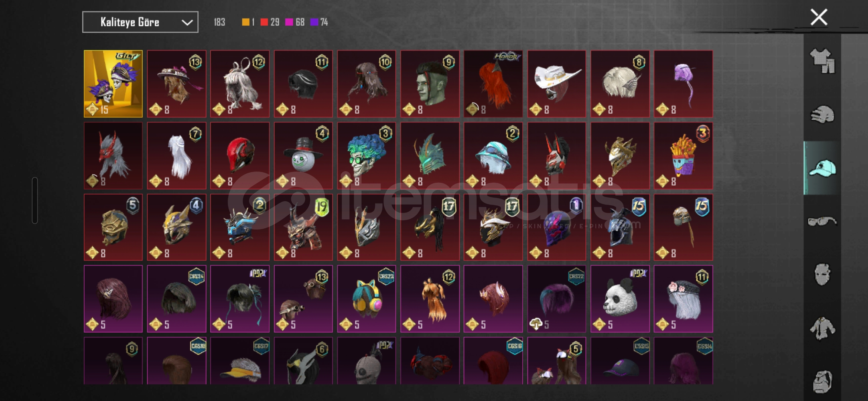The width and height of the screenshot is (868, 401).
Task: Select the gloves category icon in sidebar
Action: coord(822,114)
